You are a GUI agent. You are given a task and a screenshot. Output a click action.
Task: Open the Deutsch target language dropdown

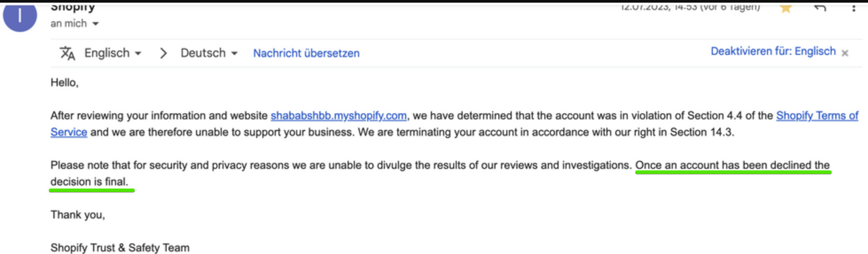click(209, 53)
